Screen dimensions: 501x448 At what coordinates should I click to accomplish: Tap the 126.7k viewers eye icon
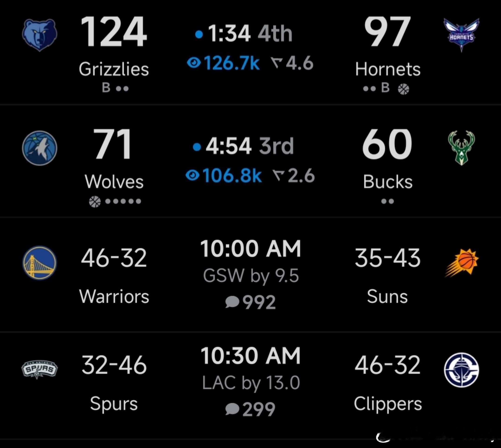tap(194, 63)
